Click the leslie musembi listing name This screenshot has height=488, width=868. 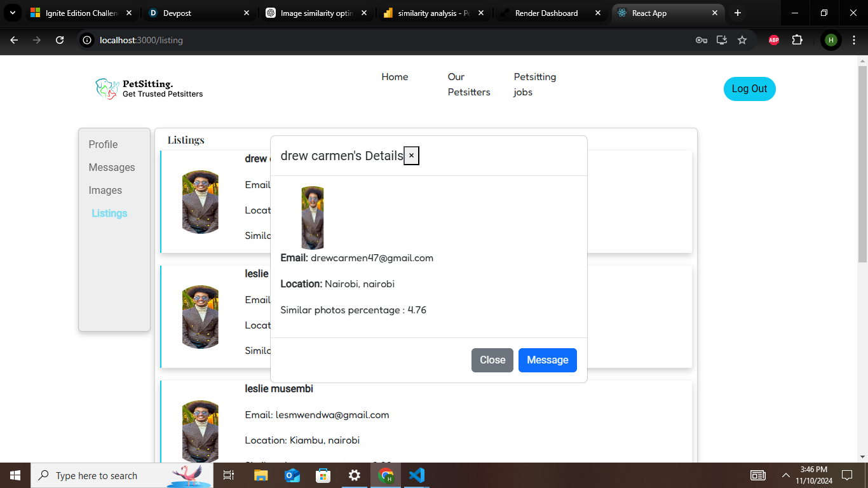tap(279, 388)
